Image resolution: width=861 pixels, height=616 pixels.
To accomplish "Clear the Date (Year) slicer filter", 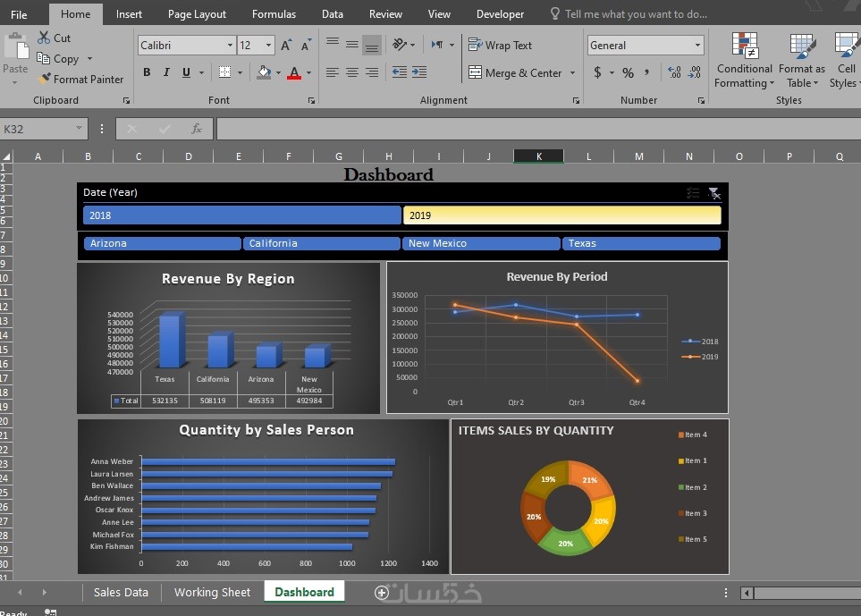I will coord(713,193).
